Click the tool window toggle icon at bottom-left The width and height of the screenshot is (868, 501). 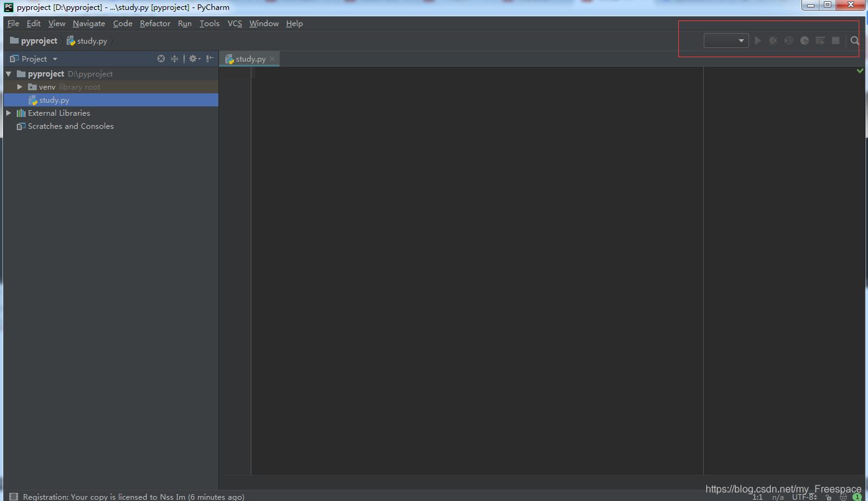pyautogui.click(x=14, y=497)
